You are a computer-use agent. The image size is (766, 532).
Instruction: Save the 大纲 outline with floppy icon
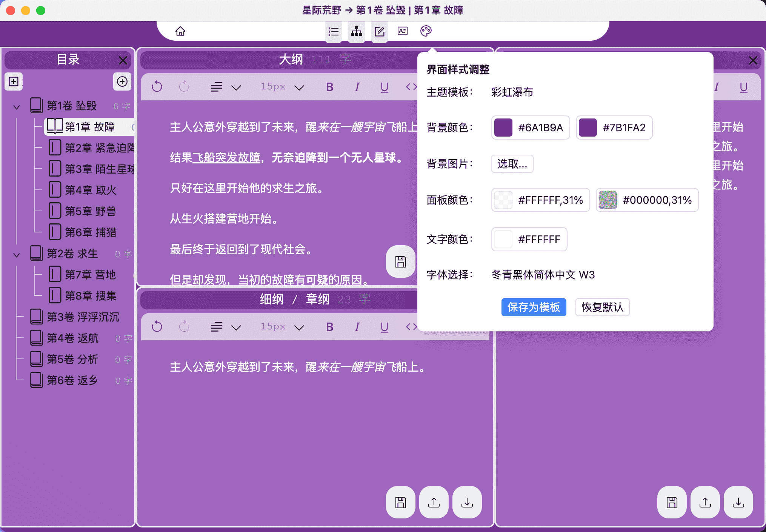click(x=400, y=261)
